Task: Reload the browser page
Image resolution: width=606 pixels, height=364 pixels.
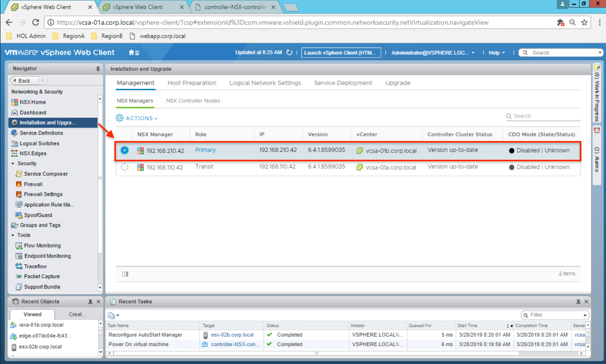Action: pos(36,22)
